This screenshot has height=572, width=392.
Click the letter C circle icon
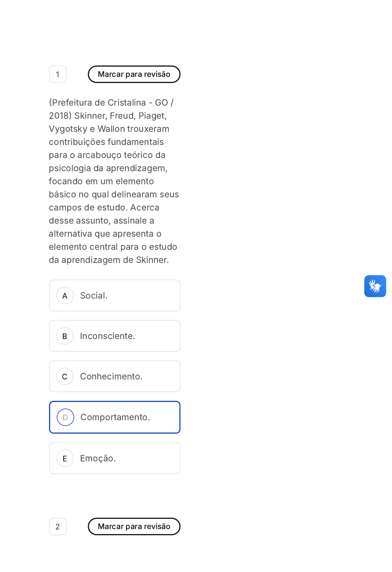point(65,376)
